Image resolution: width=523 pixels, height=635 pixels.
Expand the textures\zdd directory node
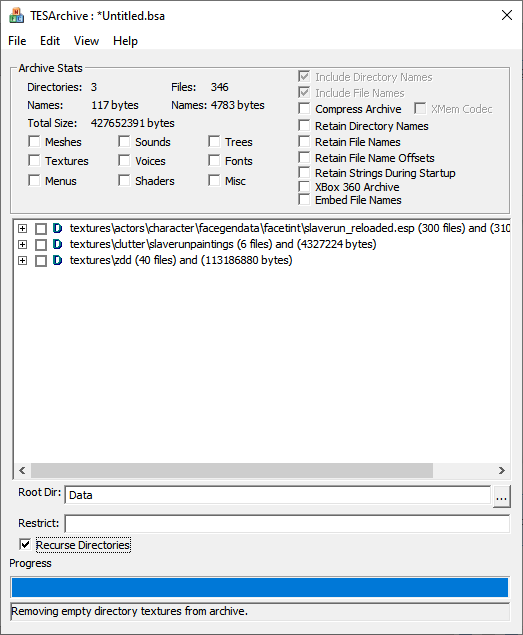[x=23, y=261]
